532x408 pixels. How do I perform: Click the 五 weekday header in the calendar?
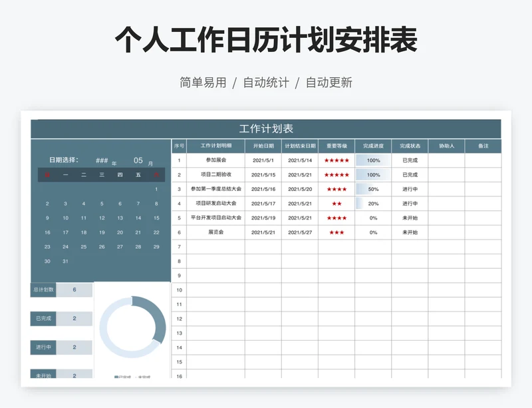pyautogui.click(x=138, y=174)
